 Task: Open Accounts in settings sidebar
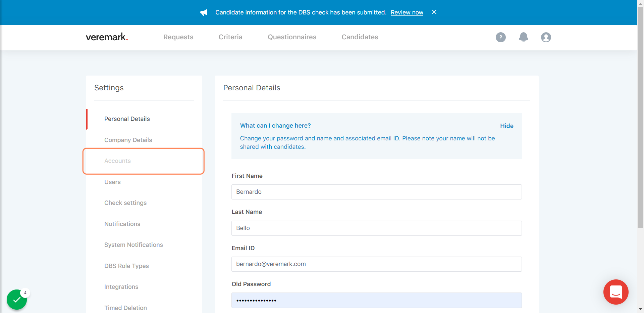[x=117, y=161]
